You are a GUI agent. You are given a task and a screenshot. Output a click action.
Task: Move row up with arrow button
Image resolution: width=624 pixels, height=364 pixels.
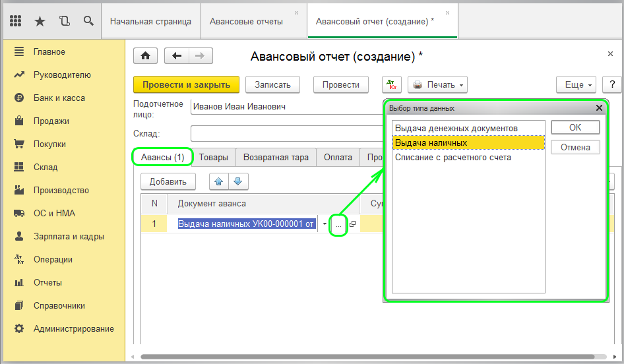(x=218, y=181)
